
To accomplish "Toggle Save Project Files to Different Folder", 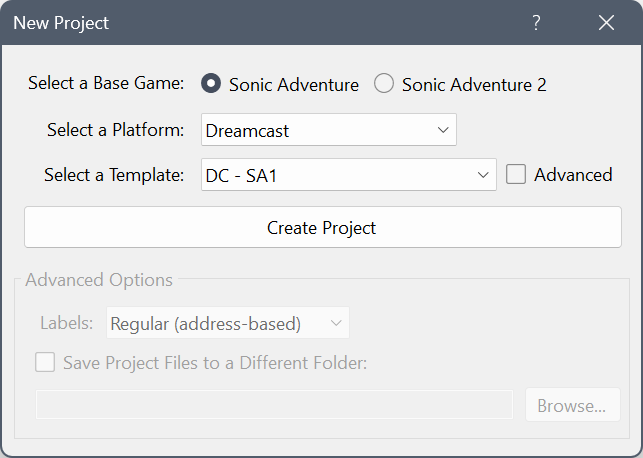I will tap(45, 362).
